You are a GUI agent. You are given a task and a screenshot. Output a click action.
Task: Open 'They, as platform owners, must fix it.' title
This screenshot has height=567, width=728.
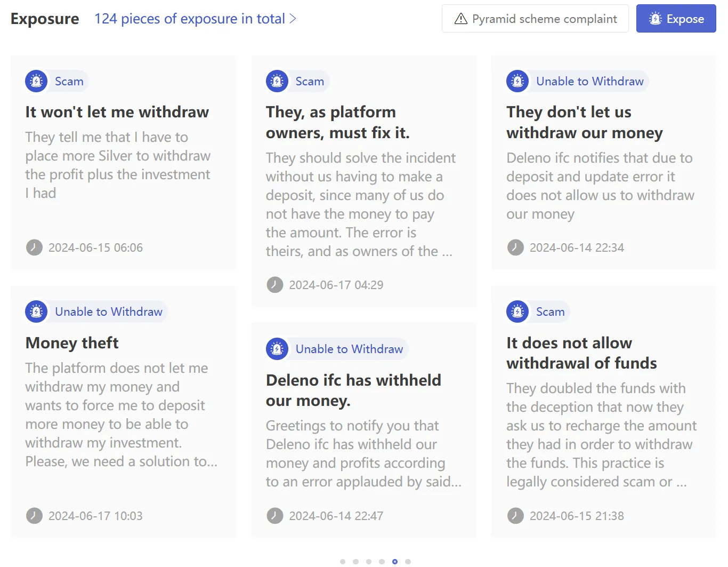pyautogui.click(x=338, y=122)
